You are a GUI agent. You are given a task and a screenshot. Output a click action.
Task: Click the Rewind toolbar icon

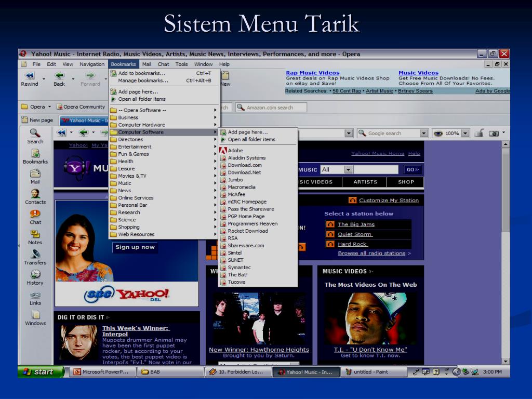[30, 75]
